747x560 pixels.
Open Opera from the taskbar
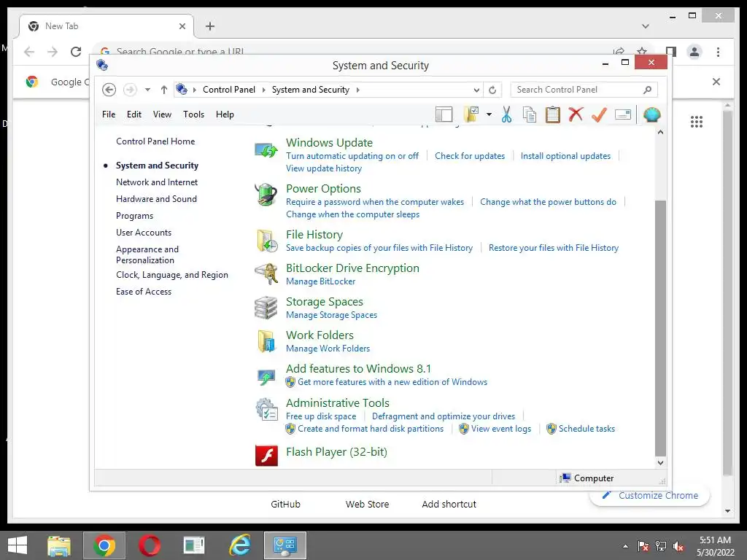pyautogui.click(x=149, y=545)
